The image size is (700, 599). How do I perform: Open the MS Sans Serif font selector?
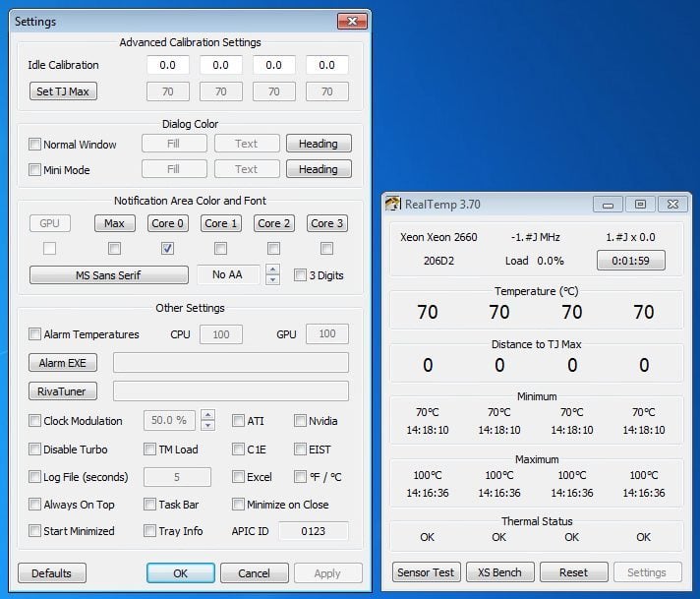tap(109, 274)
